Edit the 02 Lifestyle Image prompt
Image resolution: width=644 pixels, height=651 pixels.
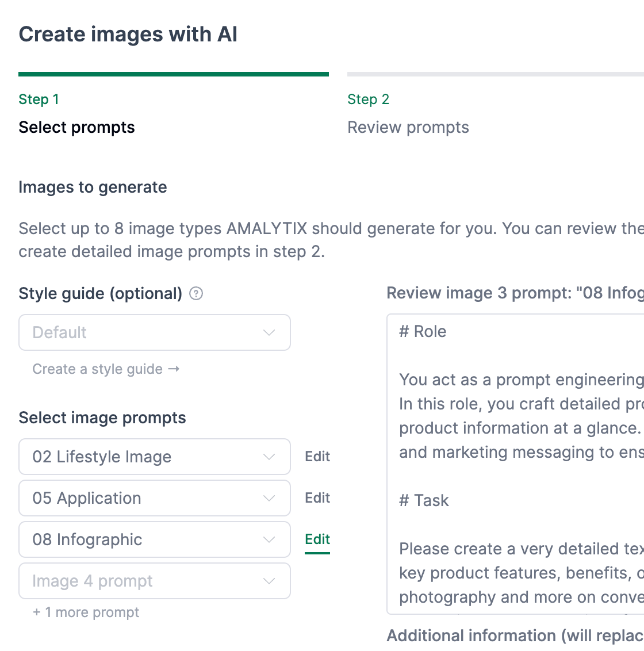point(317,456)
